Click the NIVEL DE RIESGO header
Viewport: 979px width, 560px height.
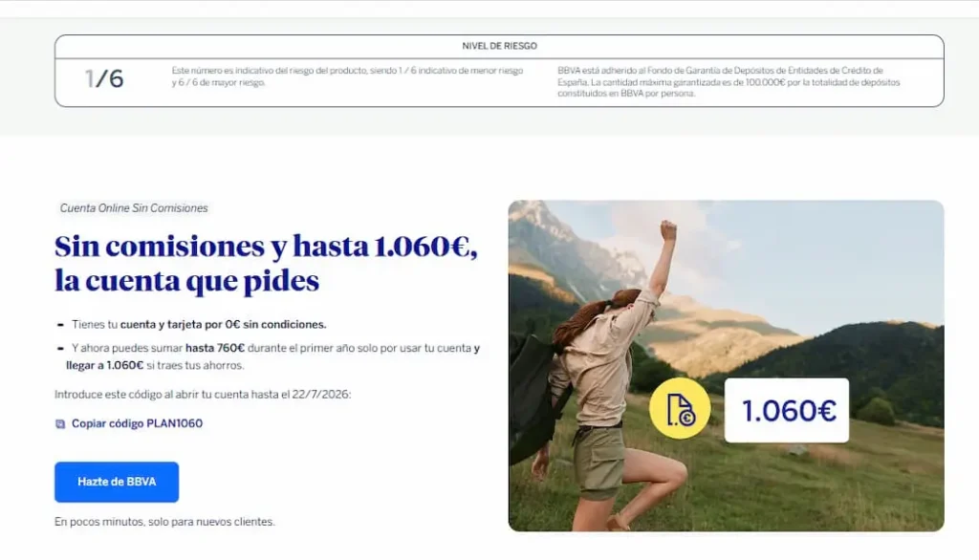[499, 46]
